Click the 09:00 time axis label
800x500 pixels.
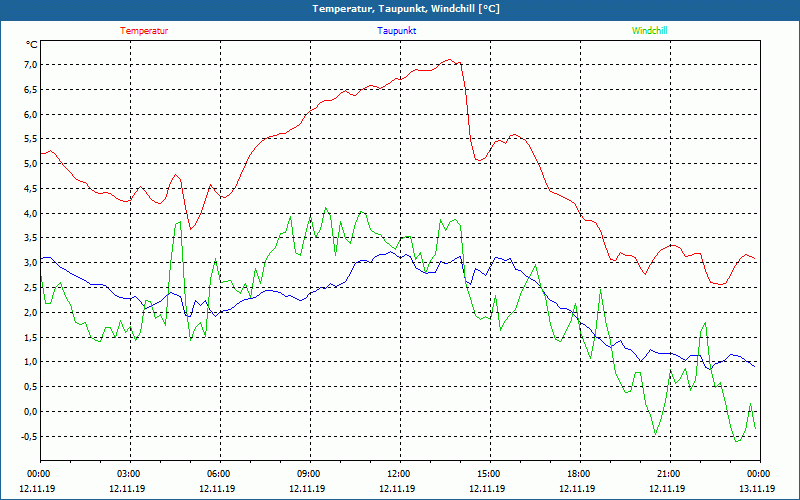pos(308,474)
